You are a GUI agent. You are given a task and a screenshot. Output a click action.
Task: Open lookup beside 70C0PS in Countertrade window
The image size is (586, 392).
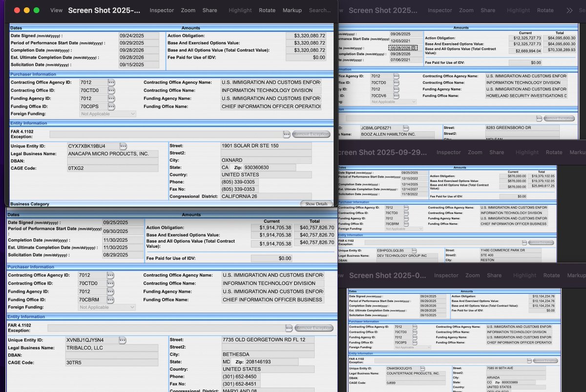pos(416,343)
